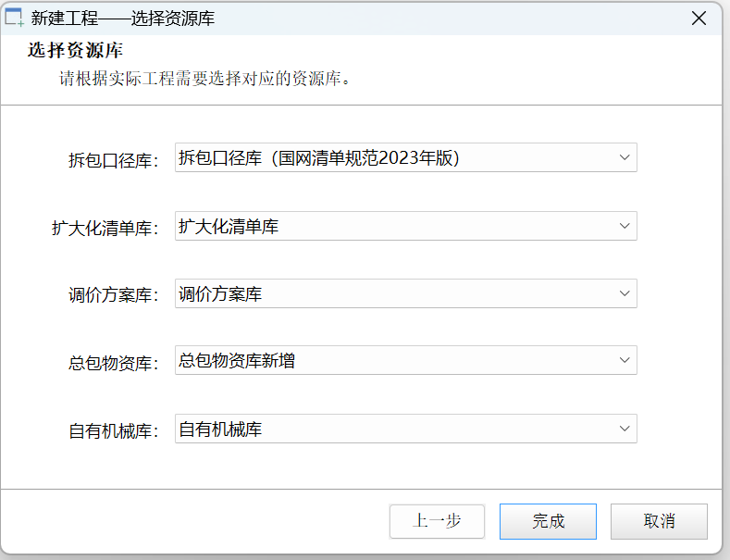This screenshot has height=560, width=730.
Task: Click the selected value 拆包口径库(国网清单规范2023年版)
Action: click(319, 158)
